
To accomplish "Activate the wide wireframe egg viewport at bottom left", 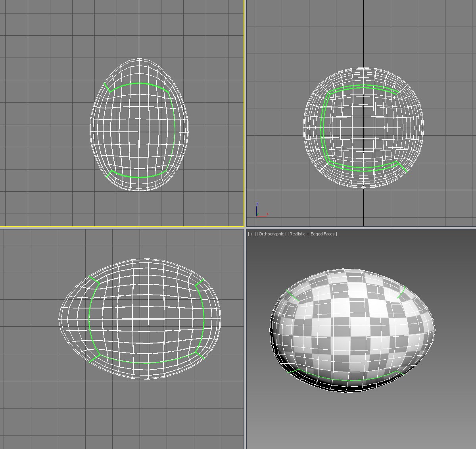I will coord(122,339).
